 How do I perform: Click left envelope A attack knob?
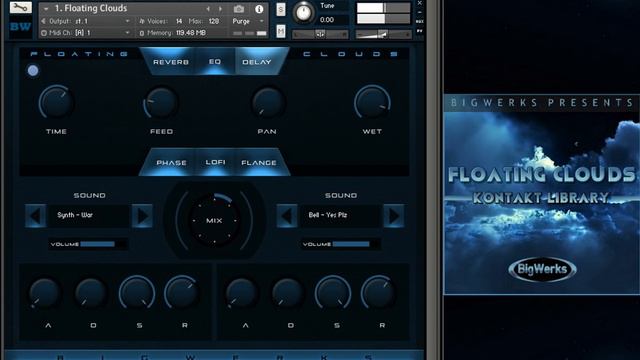pyautogui.click(x=45, y=293)
